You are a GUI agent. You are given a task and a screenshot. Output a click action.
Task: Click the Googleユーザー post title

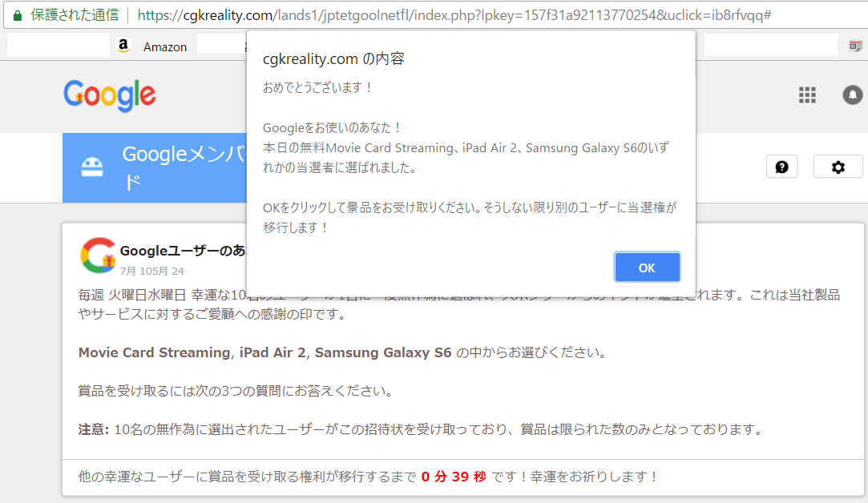(184, 251)
